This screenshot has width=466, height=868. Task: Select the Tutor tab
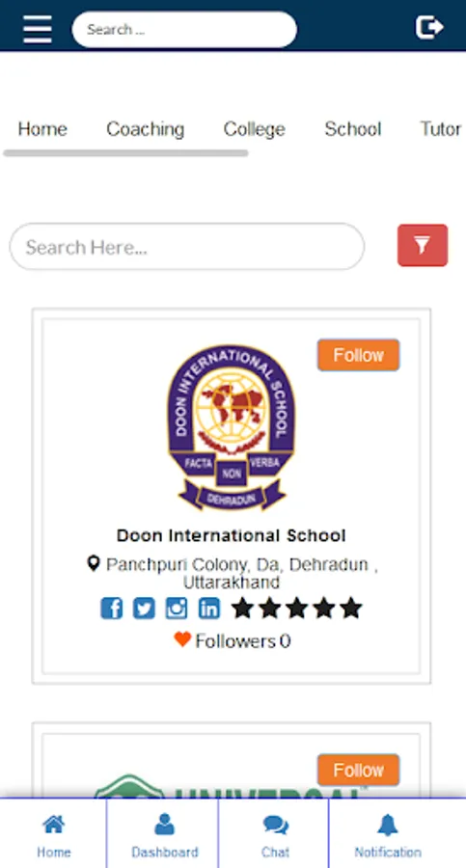(441, 129)
